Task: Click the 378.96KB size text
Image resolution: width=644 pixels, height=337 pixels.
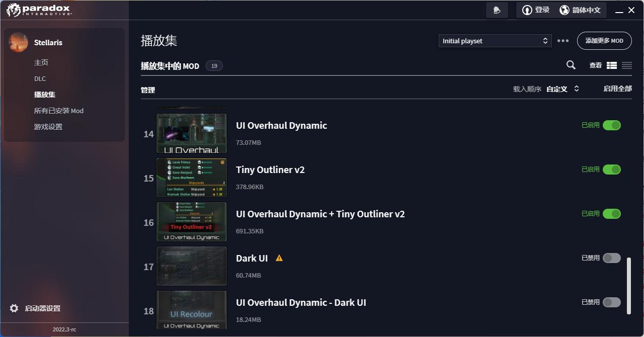Action: click(x=250, y=187)
